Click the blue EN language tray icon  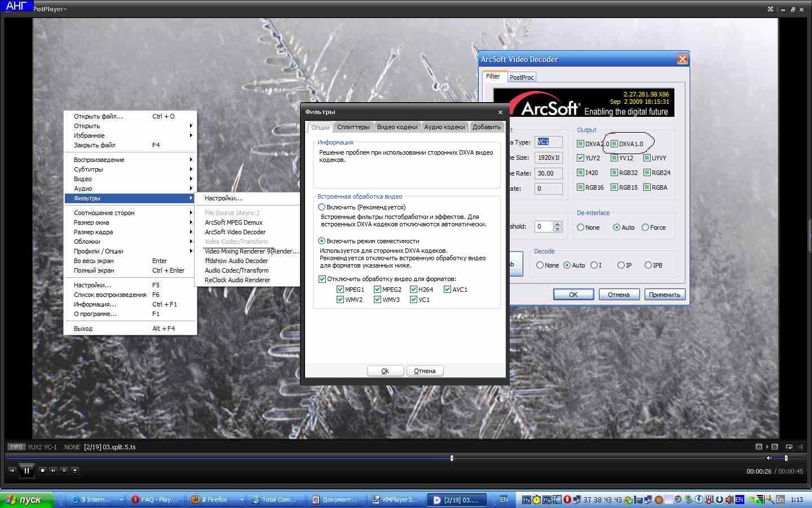[x=739, y=500]
